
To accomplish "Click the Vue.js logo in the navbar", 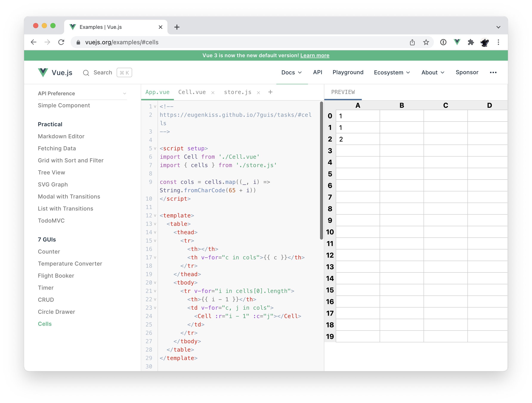I will coord(55,72).
